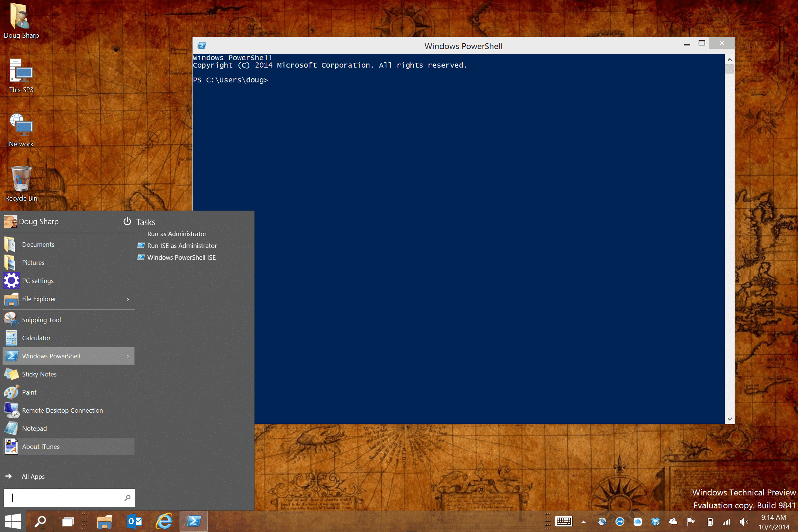798x532 pixels.
Task: Expand the Windows PowerShell jump list arrow
Action: pyautogui.click(x=128, y=357)
